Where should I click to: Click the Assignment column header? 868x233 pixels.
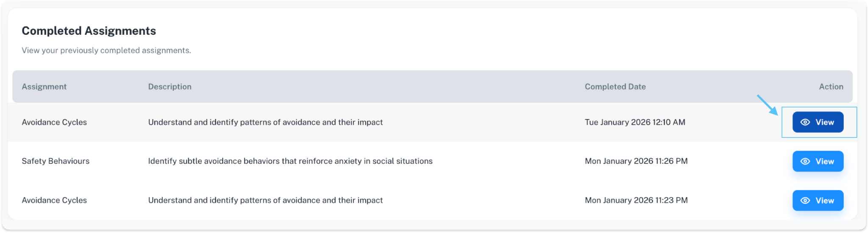point(44,87)
